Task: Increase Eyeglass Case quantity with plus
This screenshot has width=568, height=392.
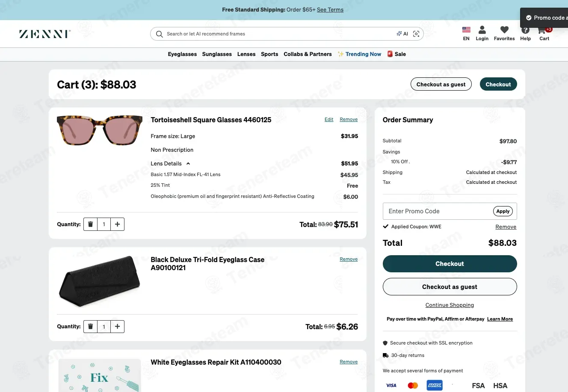Action: 117,327
